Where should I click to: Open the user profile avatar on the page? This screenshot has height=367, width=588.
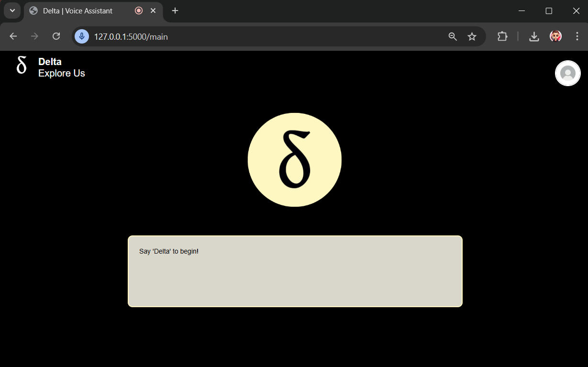point(567,73)
